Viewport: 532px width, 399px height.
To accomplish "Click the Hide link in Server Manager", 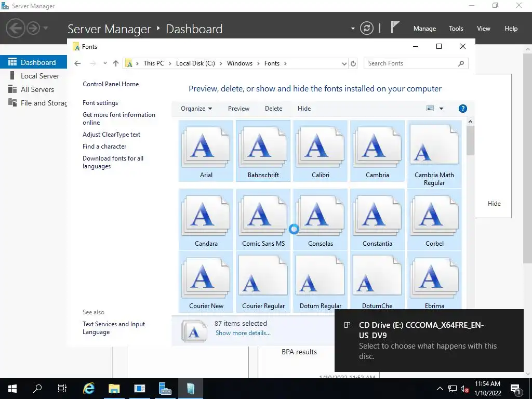I will click(494, 204).
